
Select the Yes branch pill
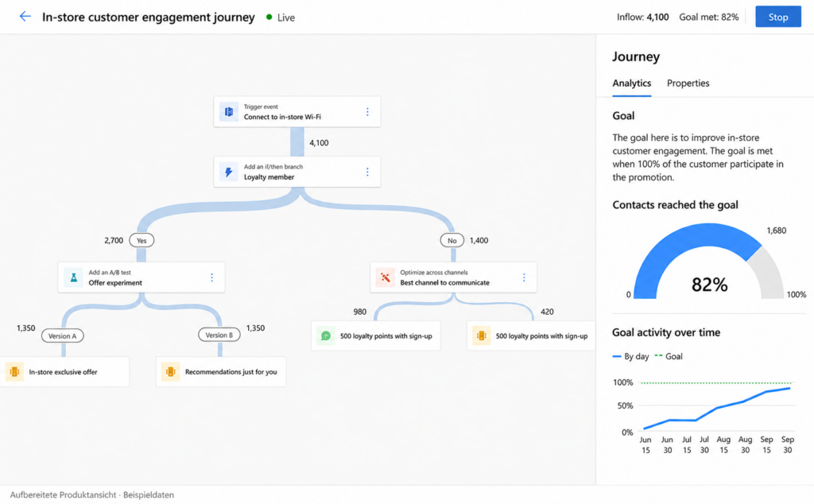[141, 240]
